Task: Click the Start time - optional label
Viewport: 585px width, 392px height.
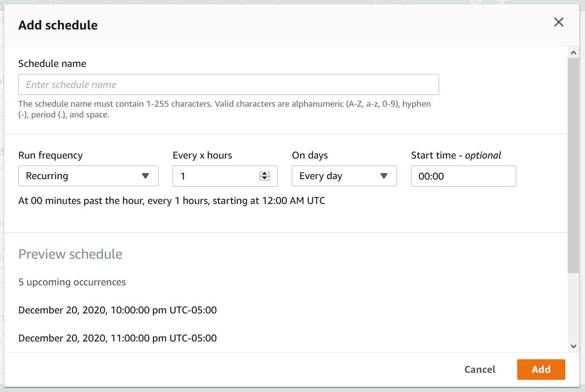Action: pyautogui.click(x=455, y=155)
